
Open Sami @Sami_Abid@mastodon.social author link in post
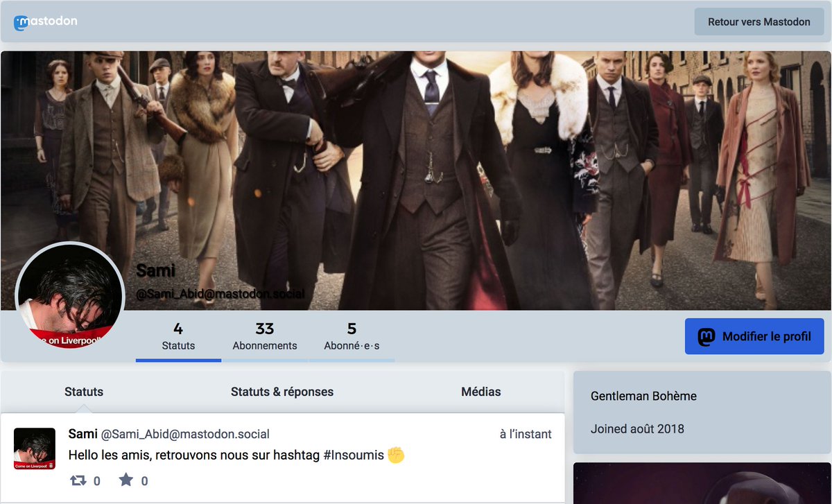169,434
